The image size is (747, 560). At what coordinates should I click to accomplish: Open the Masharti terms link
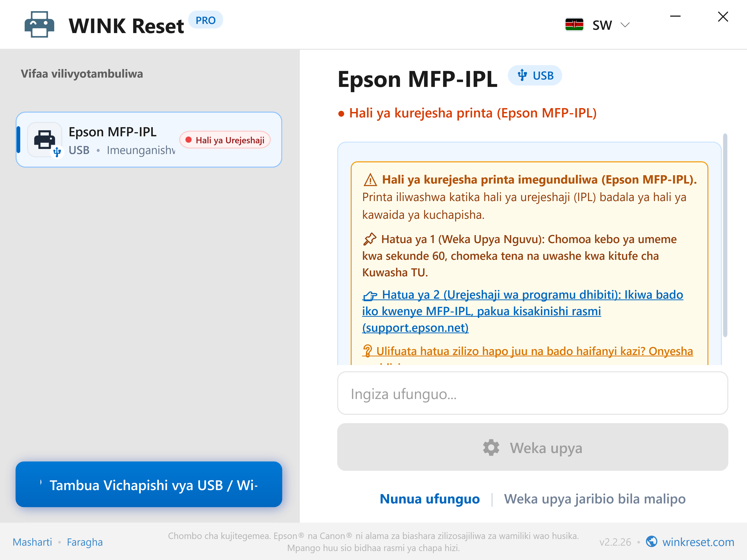(x=32, y=542)
